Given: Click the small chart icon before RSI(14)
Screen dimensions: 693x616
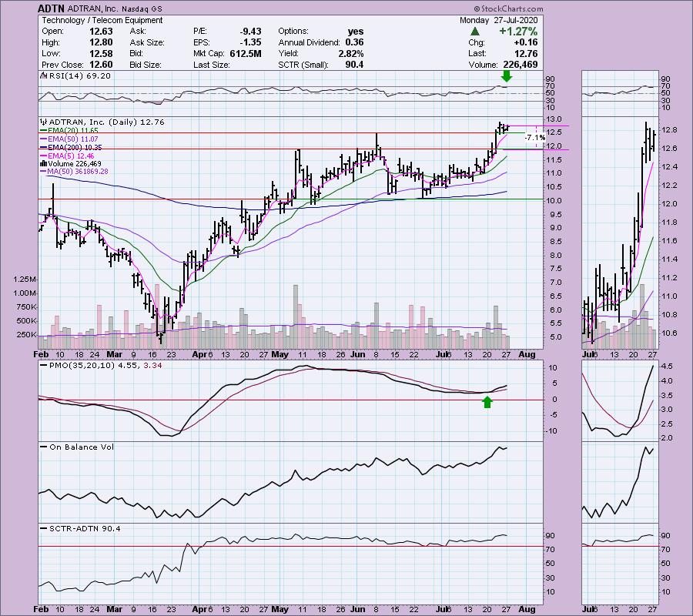Looking at the screenshot, I should (44, 75).
